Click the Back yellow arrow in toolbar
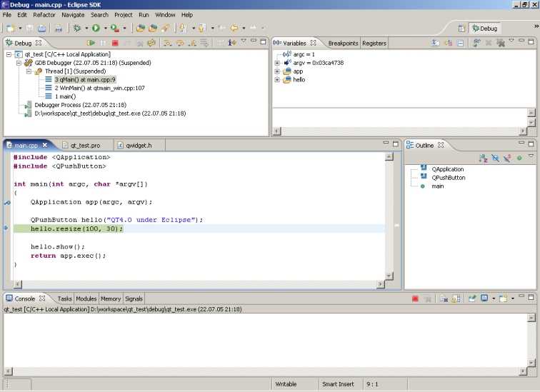540x392 pixels. pos(234,28)
